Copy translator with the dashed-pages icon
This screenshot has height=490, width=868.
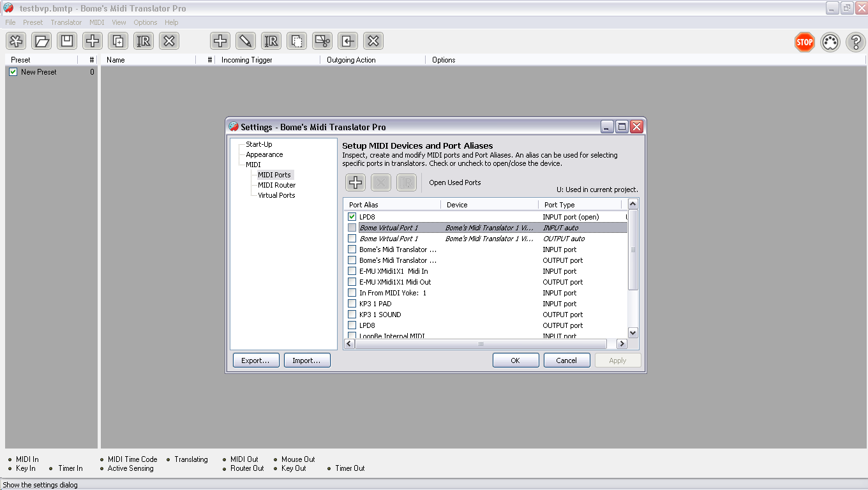297,41
